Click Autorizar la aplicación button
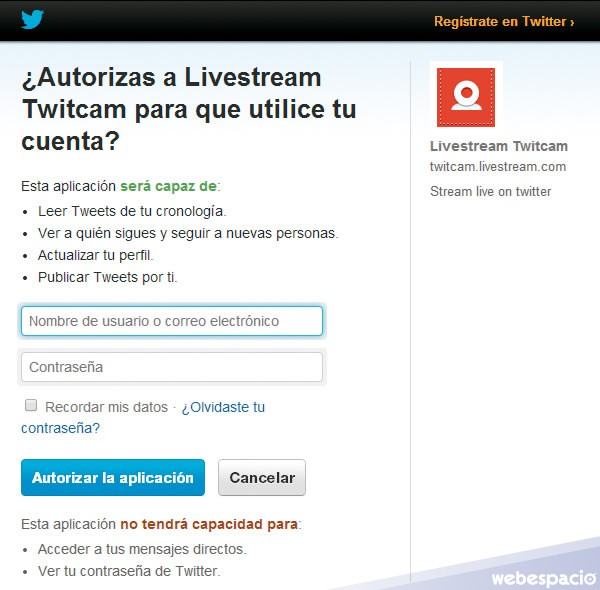 113,478
